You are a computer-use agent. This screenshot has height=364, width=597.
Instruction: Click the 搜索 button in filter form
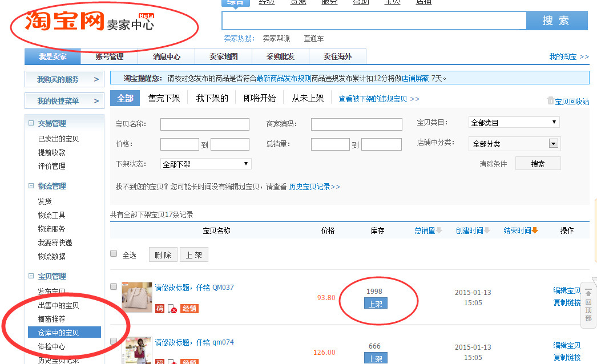point(538,164)
